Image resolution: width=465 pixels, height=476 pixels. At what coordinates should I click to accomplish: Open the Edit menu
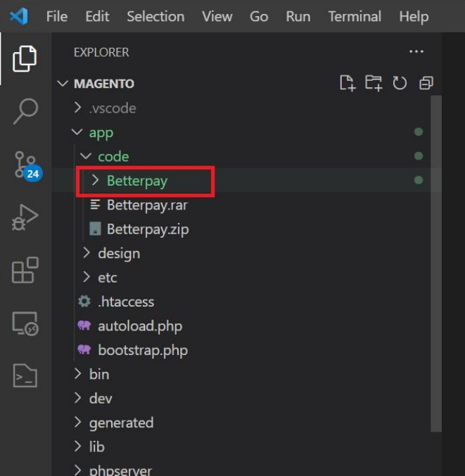(97, 16)
